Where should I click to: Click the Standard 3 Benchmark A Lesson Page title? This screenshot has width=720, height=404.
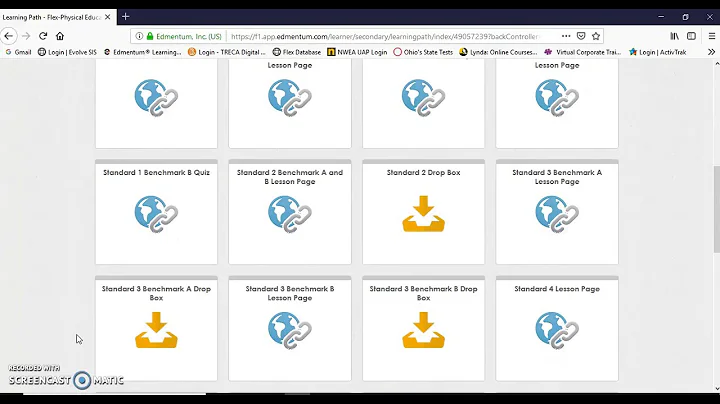point(557,177)
